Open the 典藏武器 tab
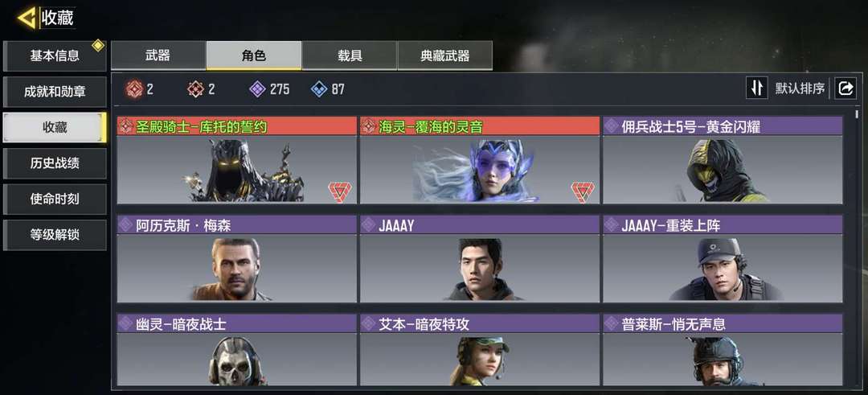Image resolution: width=868 pixels, height=395 pixels. tap(444, 56)
